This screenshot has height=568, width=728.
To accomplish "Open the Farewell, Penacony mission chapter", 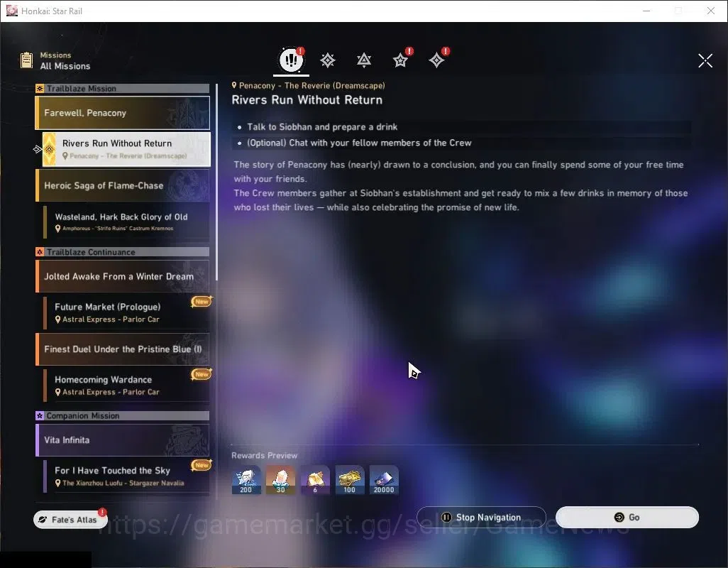I will pyautogui.click(x=123, y=113).
